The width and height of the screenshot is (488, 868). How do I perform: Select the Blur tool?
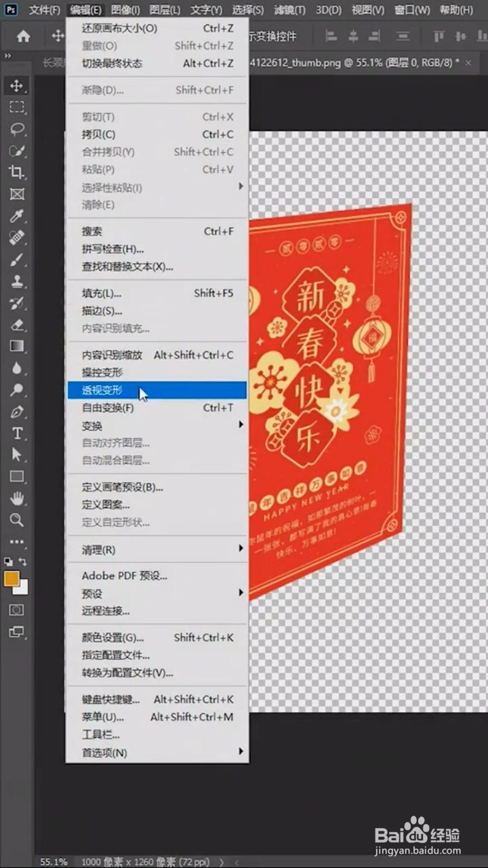tap(17, 368)
